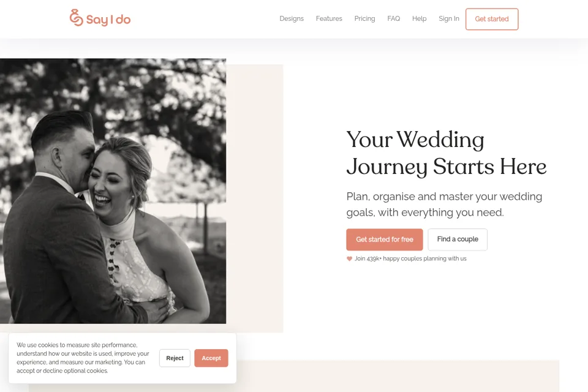Screen dimensions: 588x392
Task: Click the Plan, organise and master subtitle text
Action: pyautogui.click(x=444, y=205)
